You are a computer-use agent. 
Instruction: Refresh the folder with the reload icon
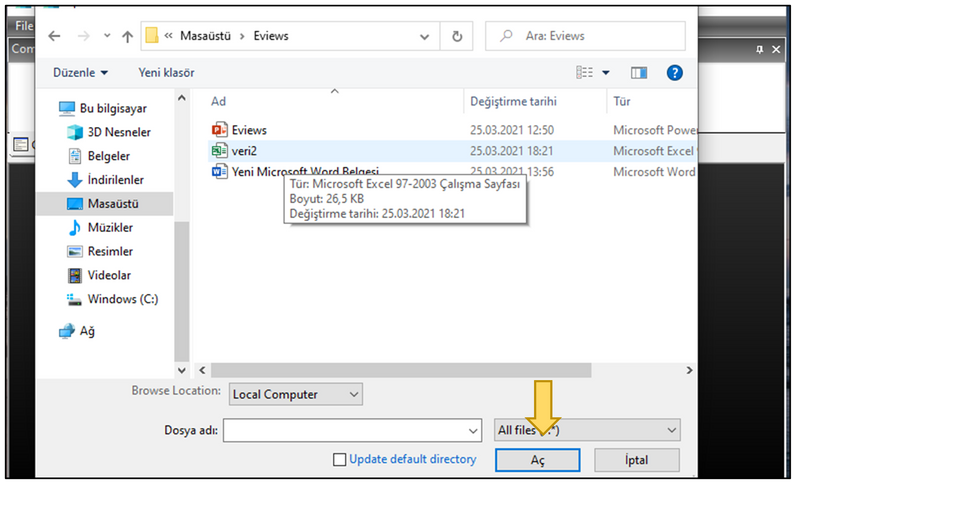457,36
